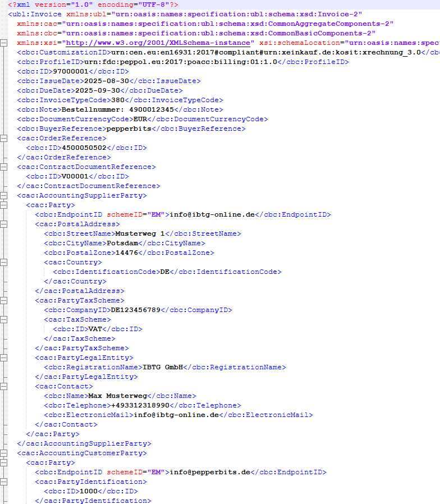Collapse the cac:PartyLegalEntity node
This screenshot has height=504, width=440.
(x=4, y=358)
